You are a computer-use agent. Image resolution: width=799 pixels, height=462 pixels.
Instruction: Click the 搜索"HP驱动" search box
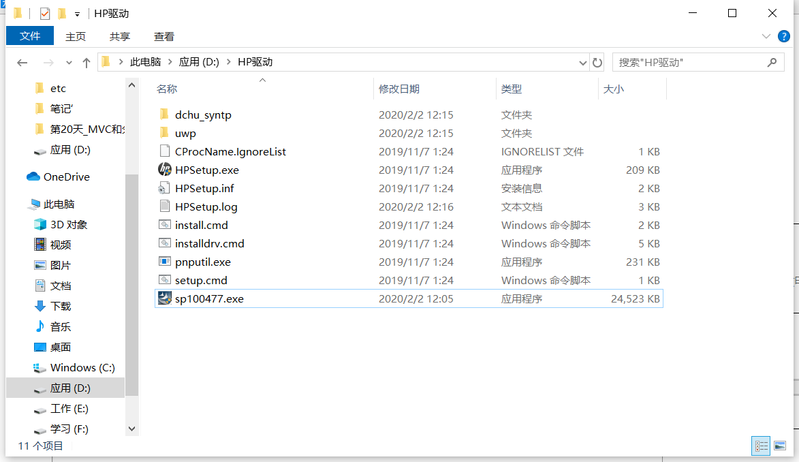(690, 62)
